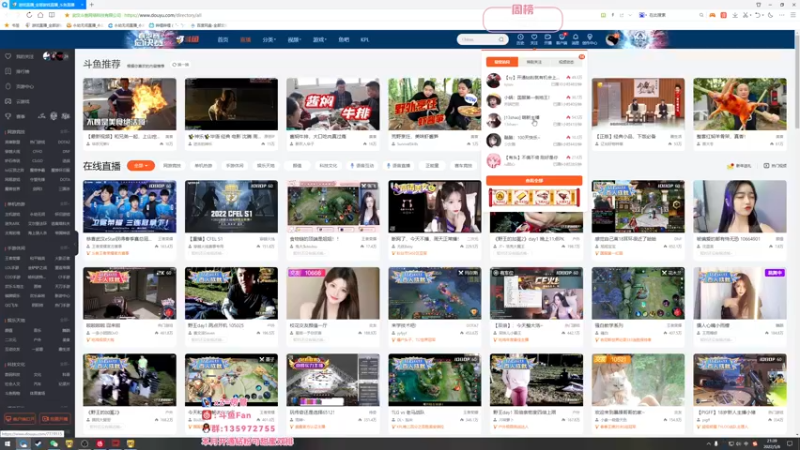This screenshot has height=450, width=800.
Task: Open the 首页 navigation item
Action: point(223,39)
